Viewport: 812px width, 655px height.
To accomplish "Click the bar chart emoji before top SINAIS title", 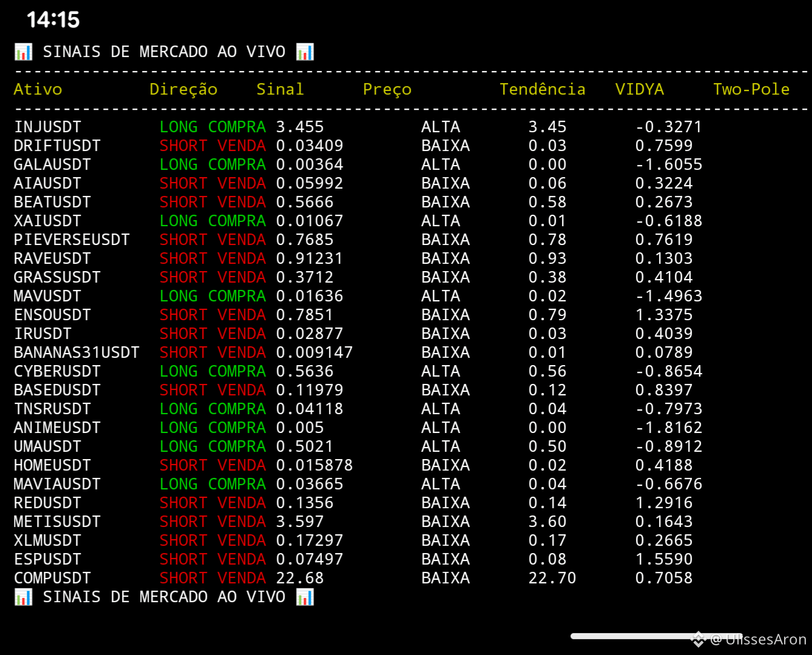I will tap(23, 52).
